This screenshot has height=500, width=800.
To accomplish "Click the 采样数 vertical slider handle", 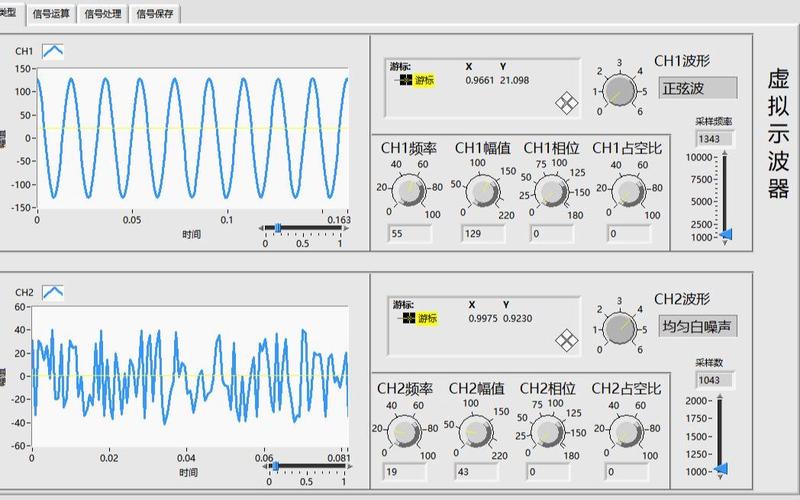I will click(x=721, y=468).
